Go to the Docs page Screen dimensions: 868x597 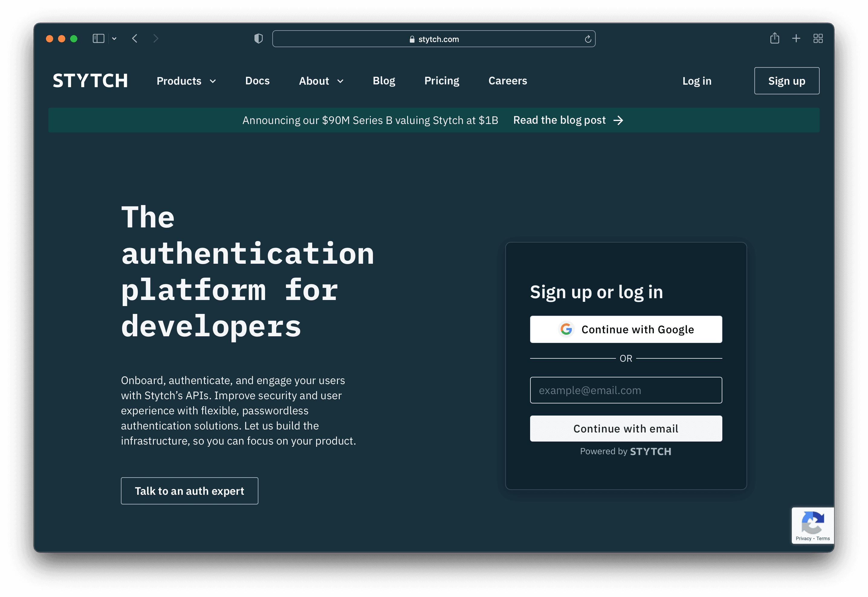point(257,81)
